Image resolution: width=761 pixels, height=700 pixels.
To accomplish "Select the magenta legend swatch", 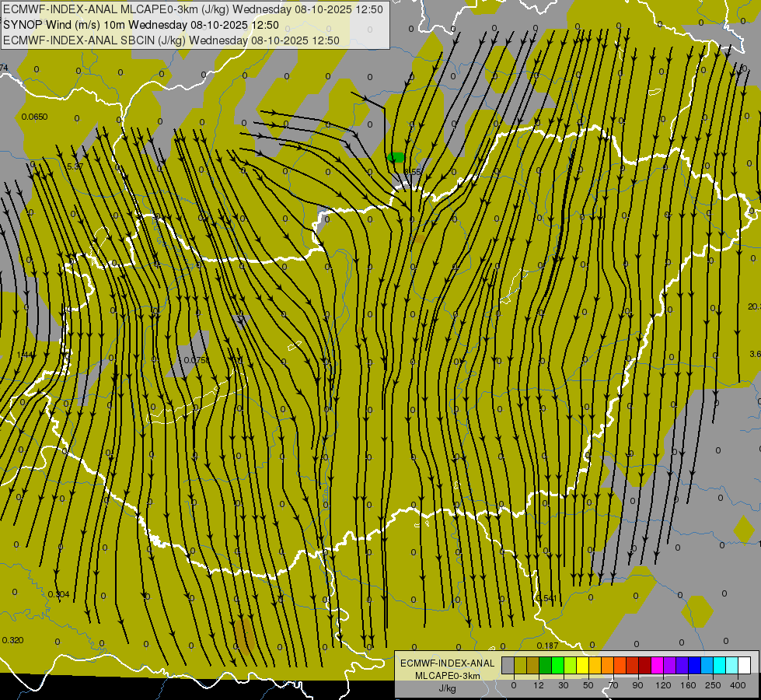I will [658, 665].
